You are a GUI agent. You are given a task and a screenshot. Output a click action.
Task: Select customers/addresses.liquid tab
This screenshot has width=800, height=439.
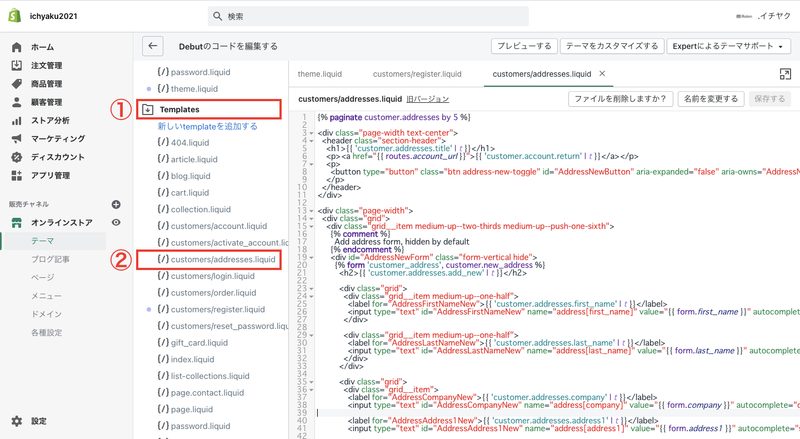541,74
